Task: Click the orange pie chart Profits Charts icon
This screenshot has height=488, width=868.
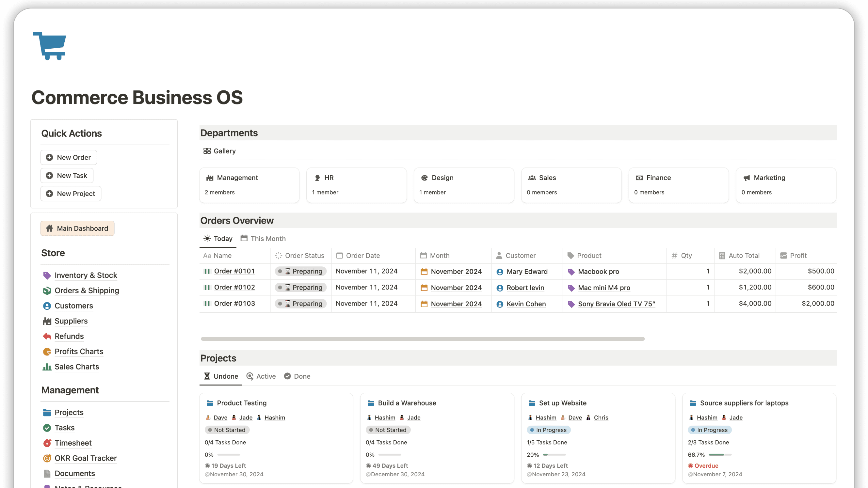Action: click(47, 351)
